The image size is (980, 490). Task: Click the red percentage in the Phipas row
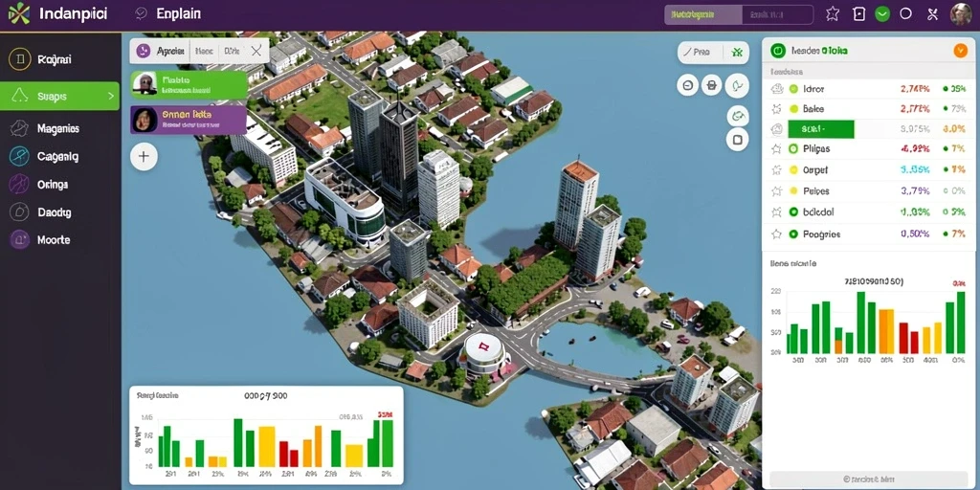pos(915,148)
